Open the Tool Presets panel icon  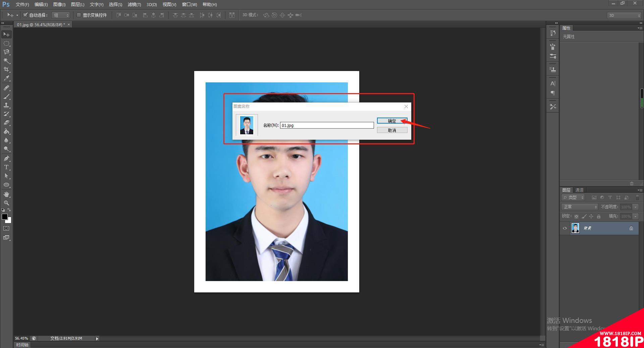553,107
